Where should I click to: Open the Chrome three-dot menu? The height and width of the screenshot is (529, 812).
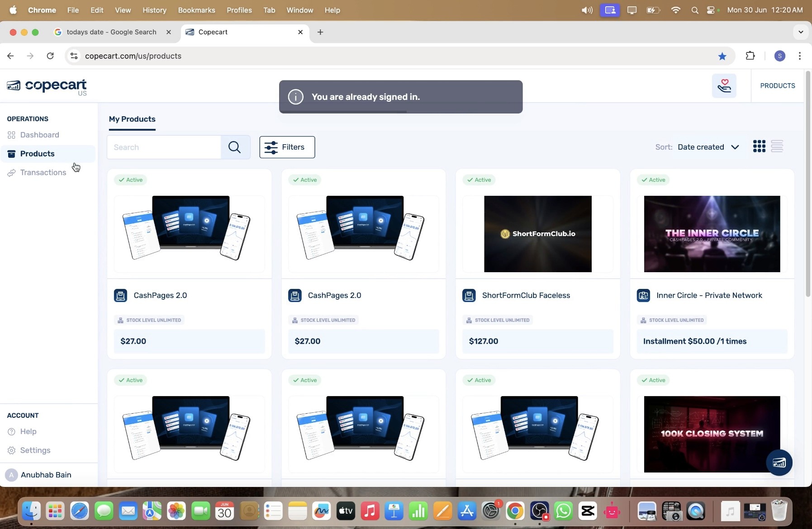click(800, 56)
